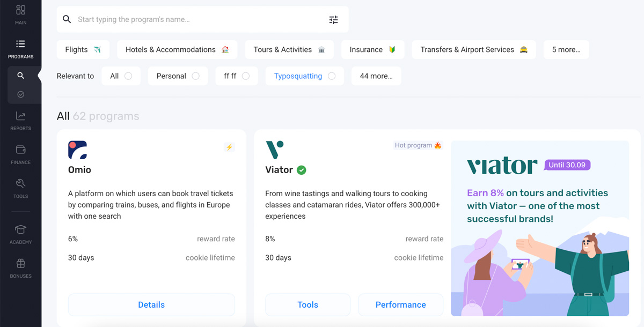Screen dimensions: 644x327
Task: Select the All radio option
Action: tap(128, 76)
